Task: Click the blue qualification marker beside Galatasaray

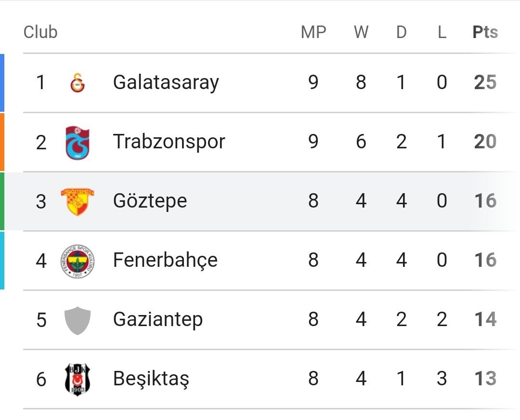Action: coord(2,83)
